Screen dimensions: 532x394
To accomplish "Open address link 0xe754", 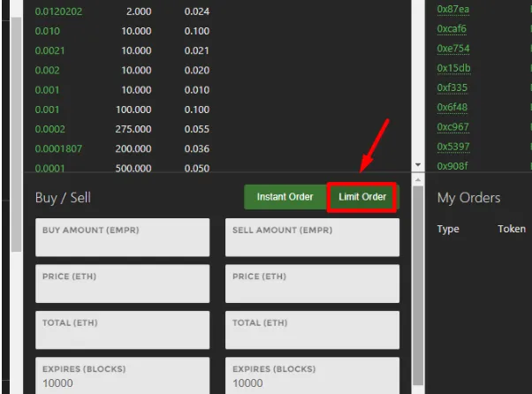I will pyautogui.click(x=453, y=49).
